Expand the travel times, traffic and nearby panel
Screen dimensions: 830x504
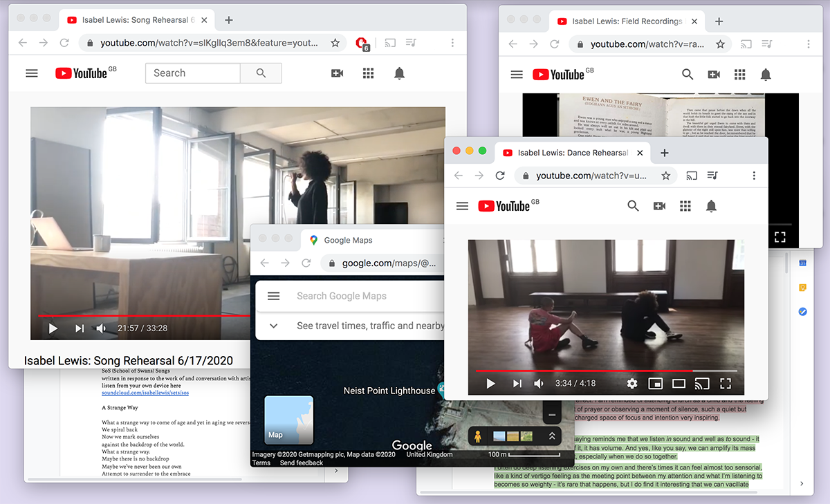[x=274, y=326]
